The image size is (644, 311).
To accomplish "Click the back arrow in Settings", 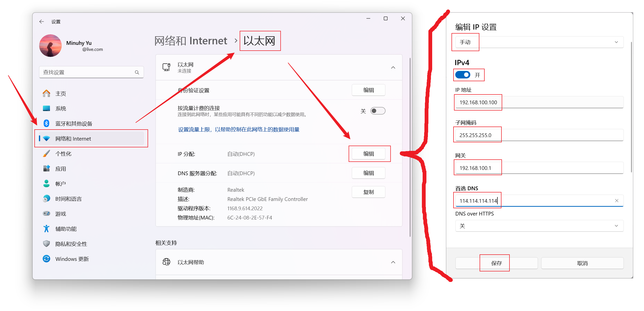I will point(41,22).
